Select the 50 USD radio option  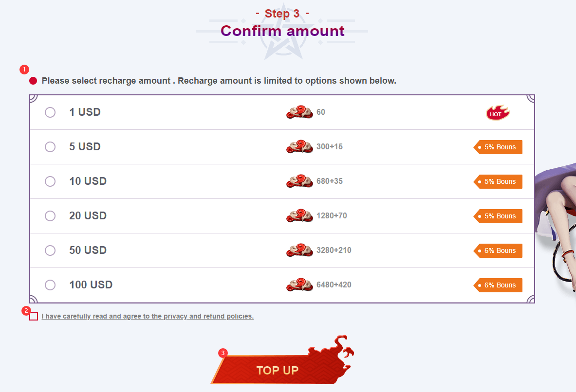(x=50, y=250)
